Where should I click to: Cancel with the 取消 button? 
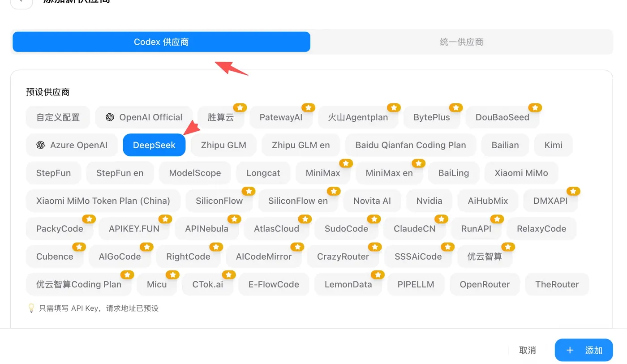point(528,350)
